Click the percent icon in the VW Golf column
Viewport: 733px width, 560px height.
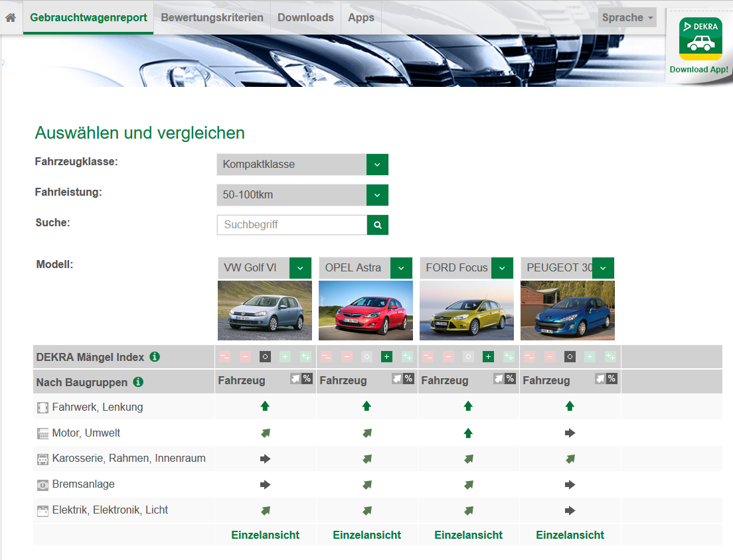point(306,378)
